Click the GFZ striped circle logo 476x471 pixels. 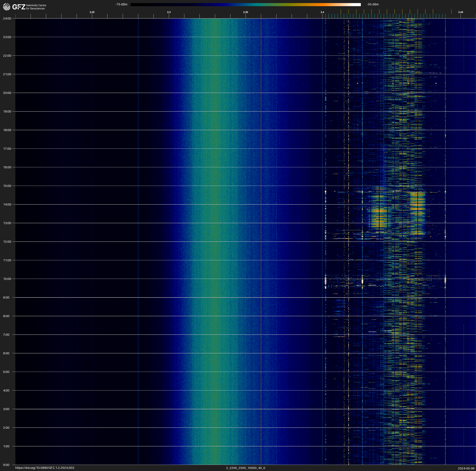coord(7,7)
